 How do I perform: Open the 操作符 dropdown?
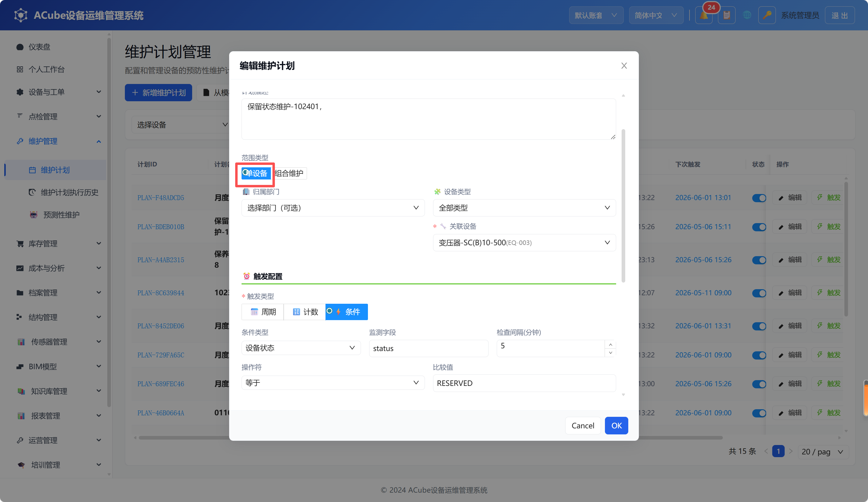click(x=333, y=383)
